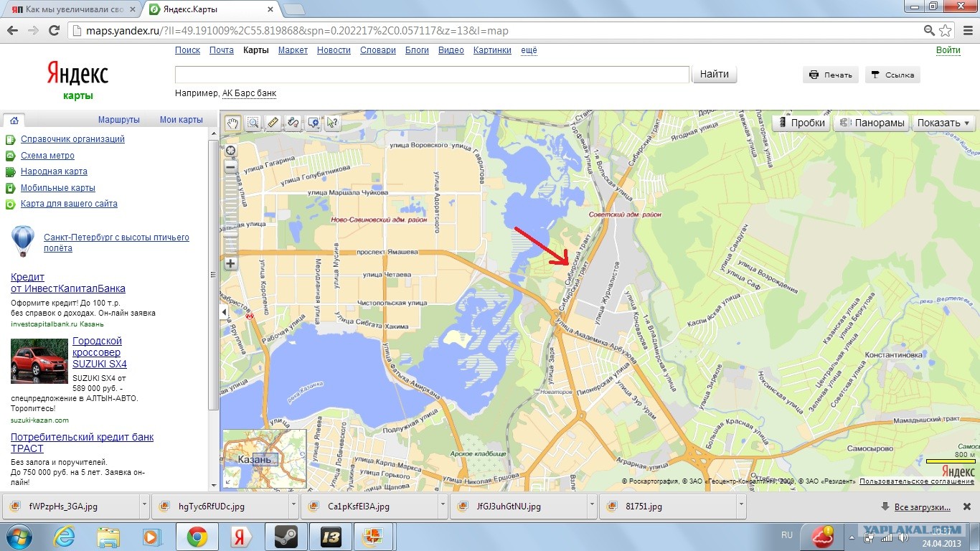This screenshot has width=980, height=551.
Task: Click the map zoom in plus button
Action: pos(230,263)
